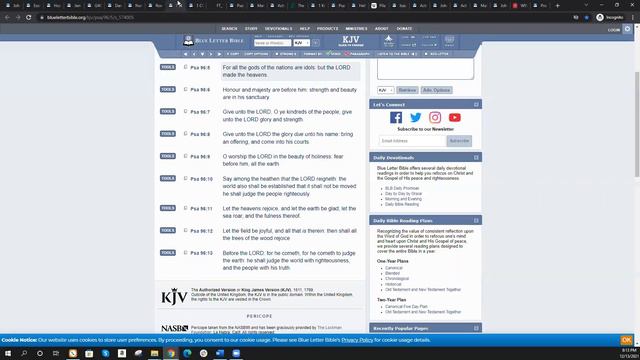Open the Twitter bird icon
This screenshot has height=360, width=640.
[416, 118]
